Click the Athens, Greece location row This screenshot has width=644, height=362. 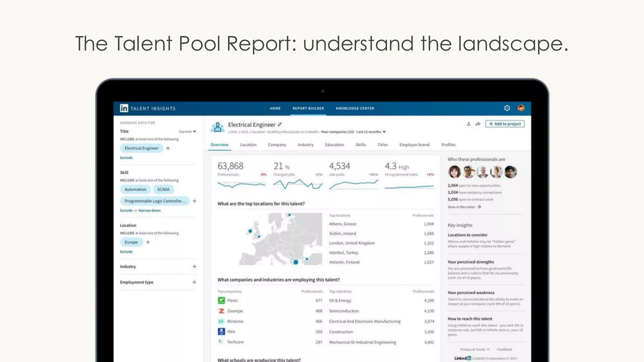pyautogui.click(x=381, y=224)
